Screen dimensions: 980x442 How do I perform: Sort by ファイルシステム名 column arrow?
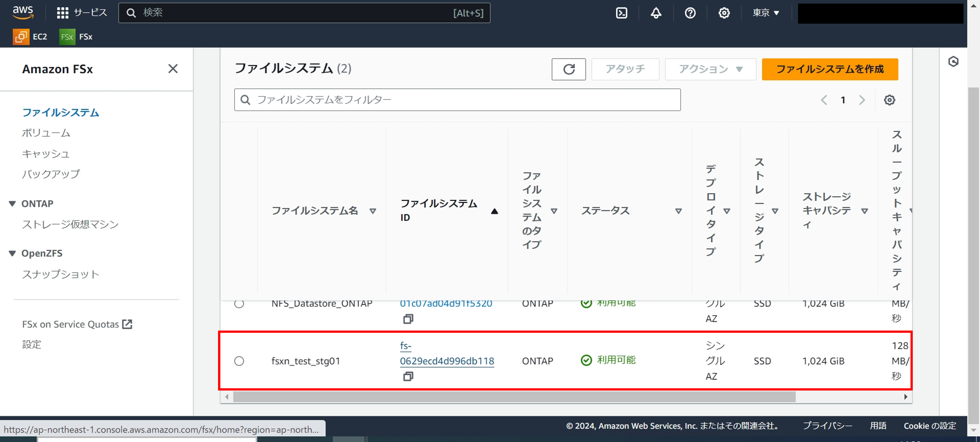tap(372, 211)
